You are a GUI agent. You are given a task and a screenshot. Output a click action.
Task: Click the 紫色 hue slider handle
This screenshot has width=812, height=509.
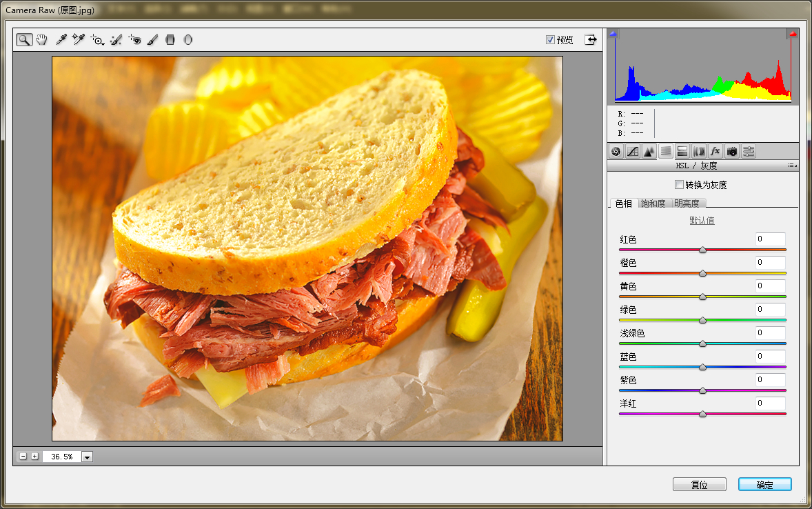point(702,390)
